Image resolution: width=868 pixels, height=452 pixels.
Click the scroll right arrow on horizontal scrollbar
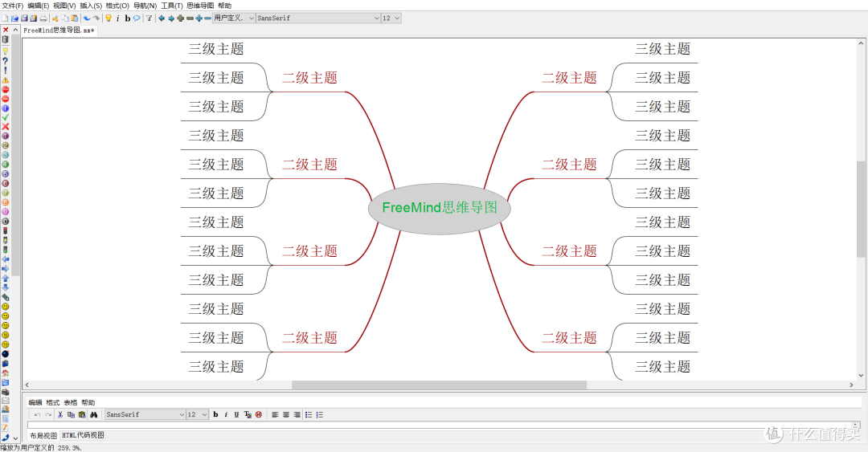[x=851, y=385]
